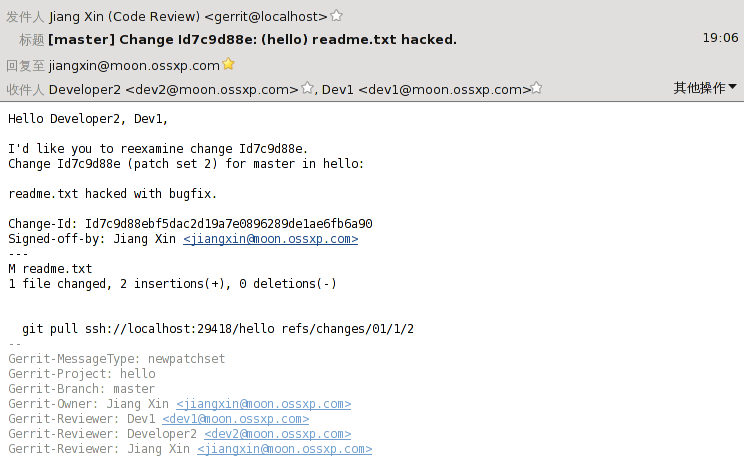The height and width of the screenshot is (468, 744).
Task: Open the dev2@moon.ossxp.com reviewer link
Action: (278, 434)
